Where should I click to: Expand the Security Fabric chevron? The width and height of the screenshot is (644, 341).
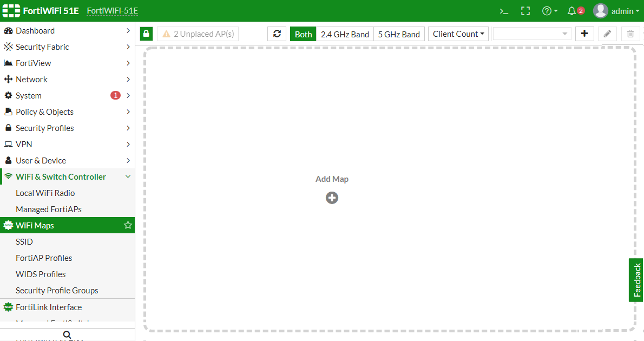pyautogui.click(x=128, y=47)
